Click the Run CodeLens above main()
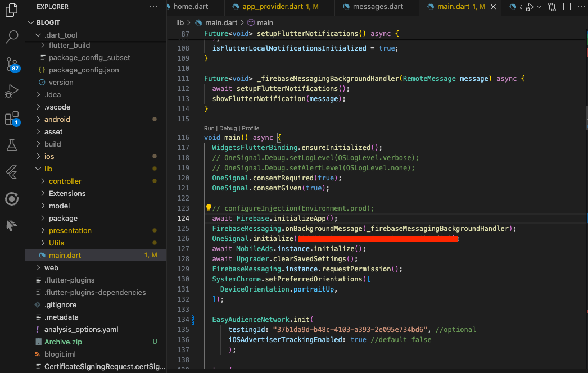 pyautogui.click(x=208, y=128)
